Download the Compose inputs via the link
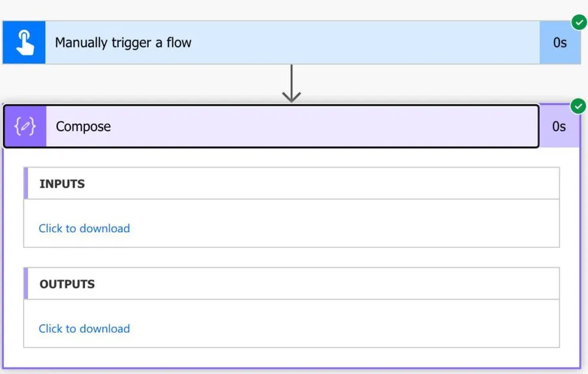The width and height of the screenshot is (588, 374). pos(84,228)
